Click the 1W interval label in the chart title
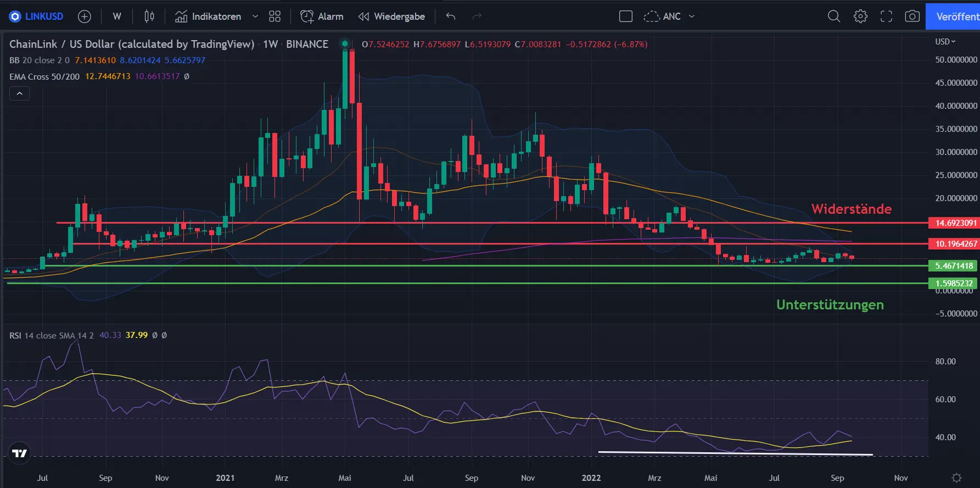 click(x=270, y=44)
